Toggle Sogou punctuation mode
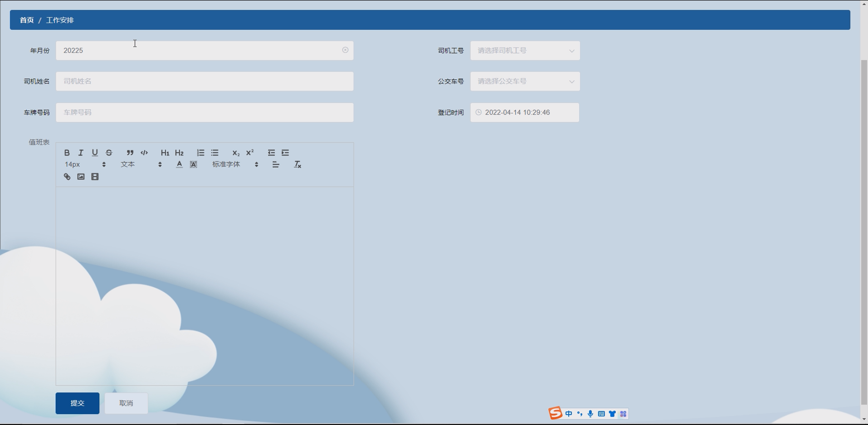This screenshot has width=868, height=425. tap(580, 414)
